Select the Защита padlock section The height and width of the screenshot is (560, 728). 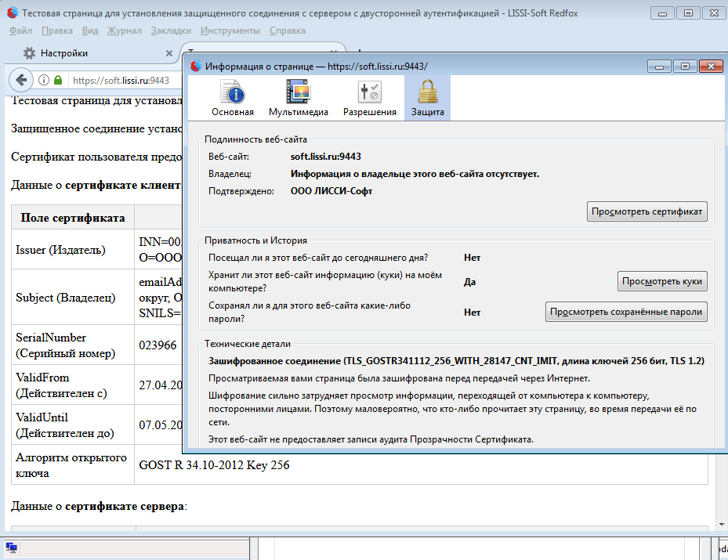coord(427,99)
